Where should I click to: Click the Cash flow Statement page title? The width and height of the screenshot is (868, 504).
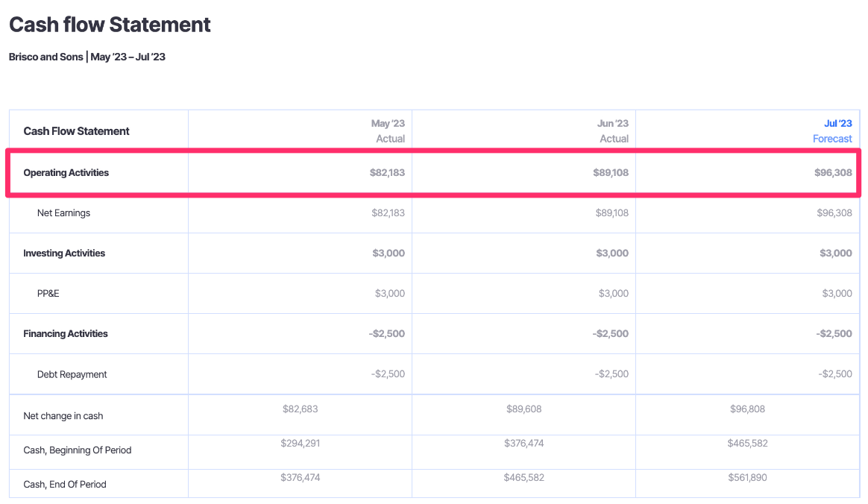tap(109, 25)
